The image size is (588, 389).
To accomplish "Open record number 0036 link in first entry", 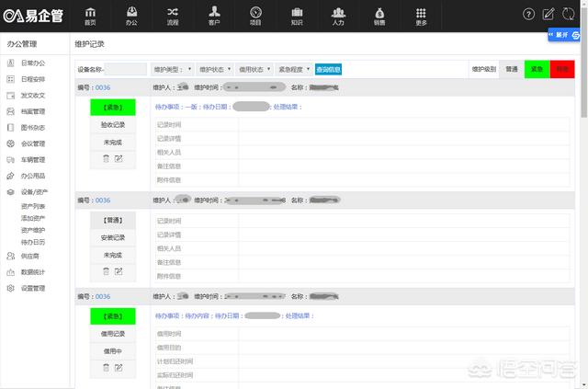I will tap(102, 88).
